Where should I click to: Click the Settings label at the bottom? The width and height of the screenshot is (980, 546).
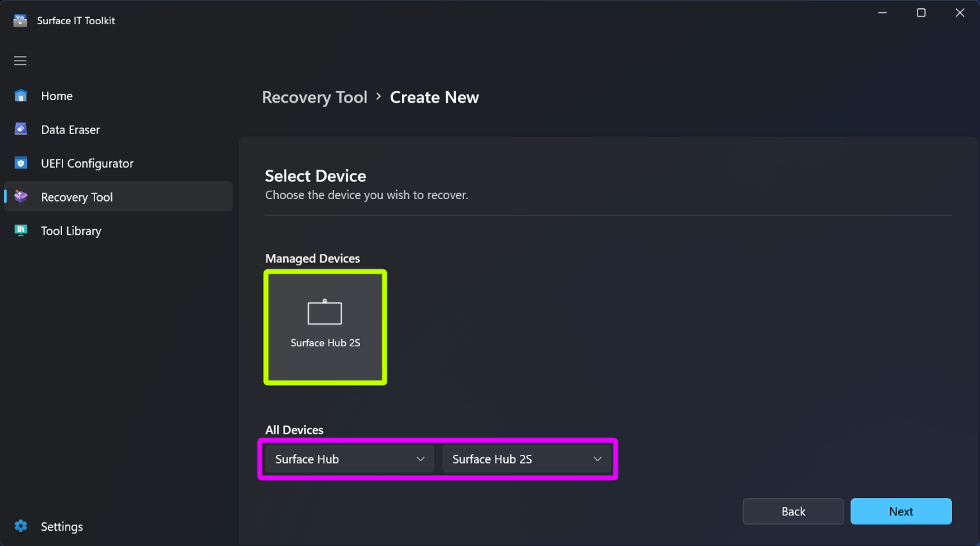62,526
